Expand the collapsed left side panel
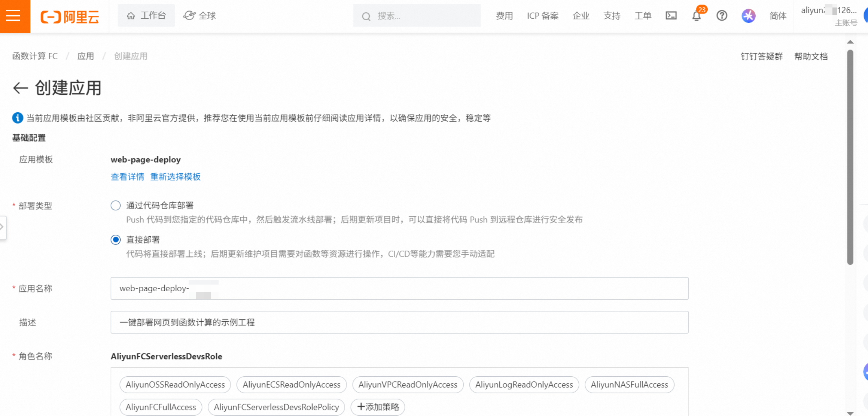 (2, 227)
